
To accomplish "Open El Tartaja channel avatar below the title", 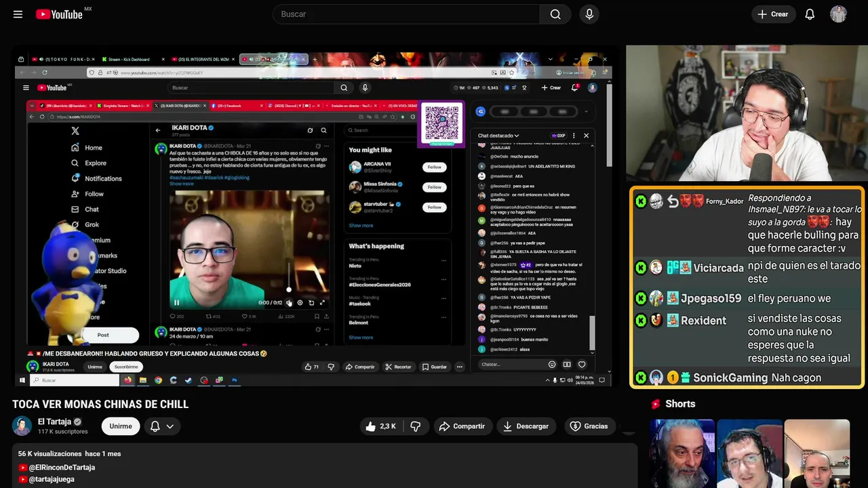I will [x=22, y=426].
